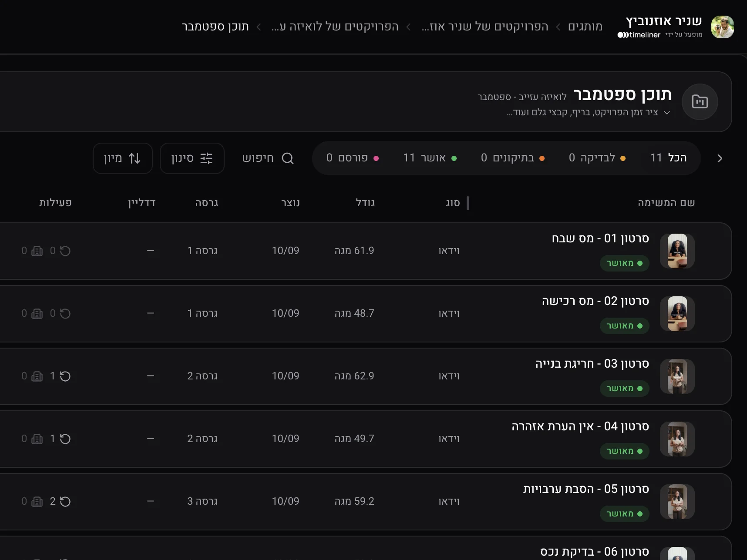
Task: Select the בתיקונים 0 tab
Action: point(513,158)
